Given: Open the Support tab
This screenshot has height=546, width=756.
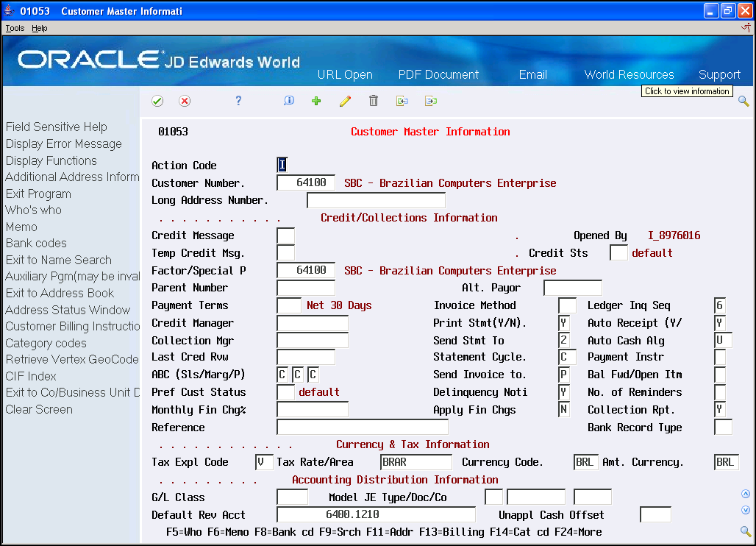Looking at the screenshot, I should coord(719,75).
